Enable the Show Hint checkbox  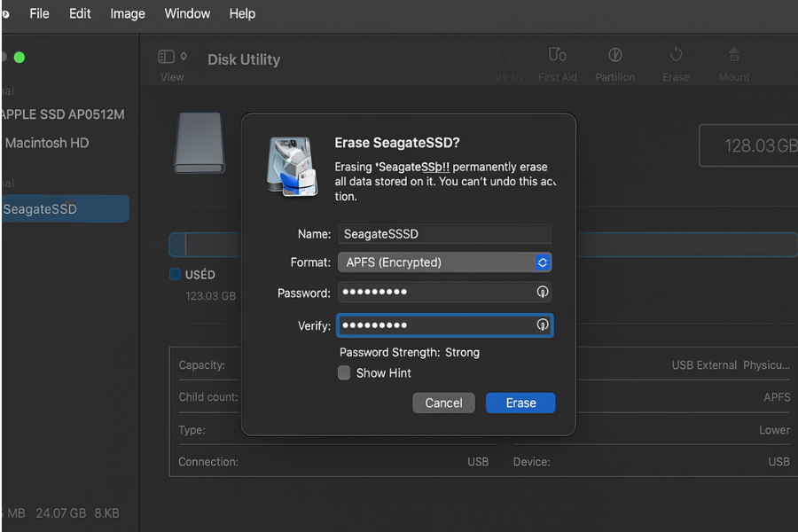[344, 372]
